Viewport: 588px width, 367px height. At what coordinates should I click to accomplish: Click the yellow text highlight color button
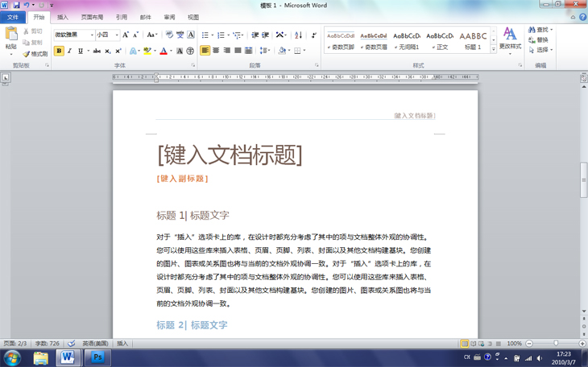(147, 51)
